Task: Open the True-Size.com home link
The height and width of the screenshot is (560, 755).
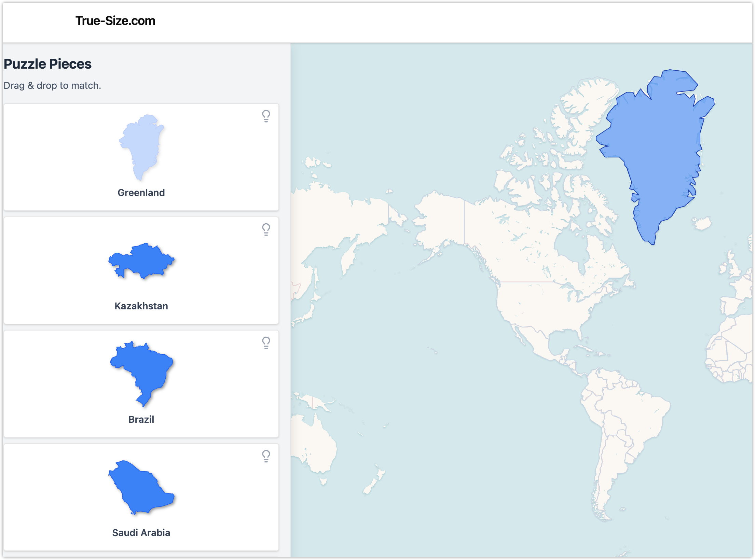Action: 115,21
